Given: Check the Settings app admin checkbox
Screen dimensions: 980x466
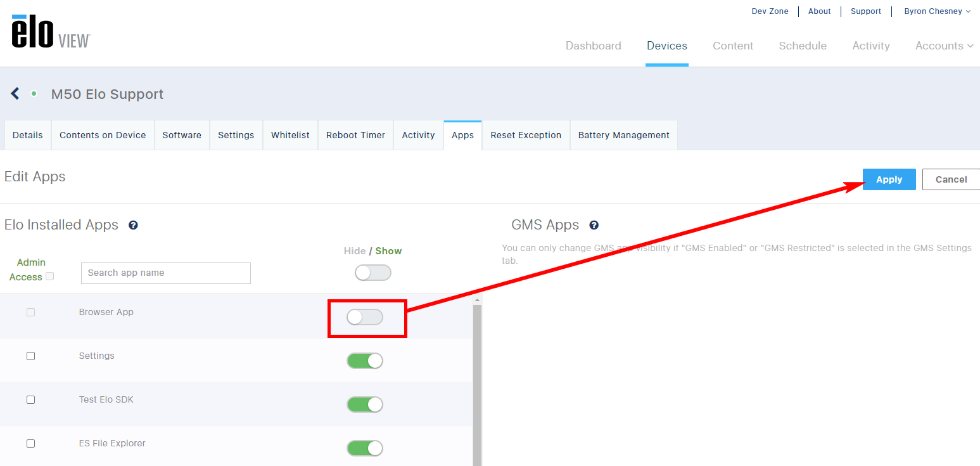Looking at the screenshot, I should [30, 356].
